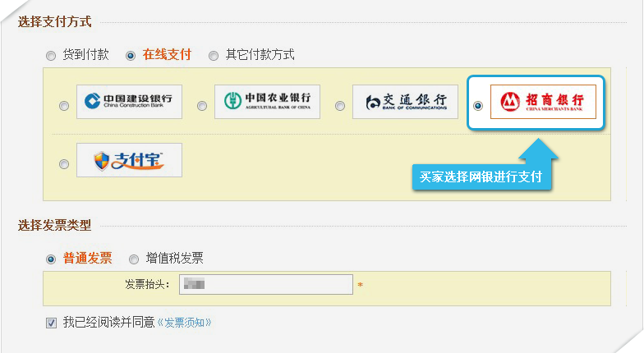The image size is (644, 353).
Task: Open the 《发票须知》 link
Action: tap(184, 323)
